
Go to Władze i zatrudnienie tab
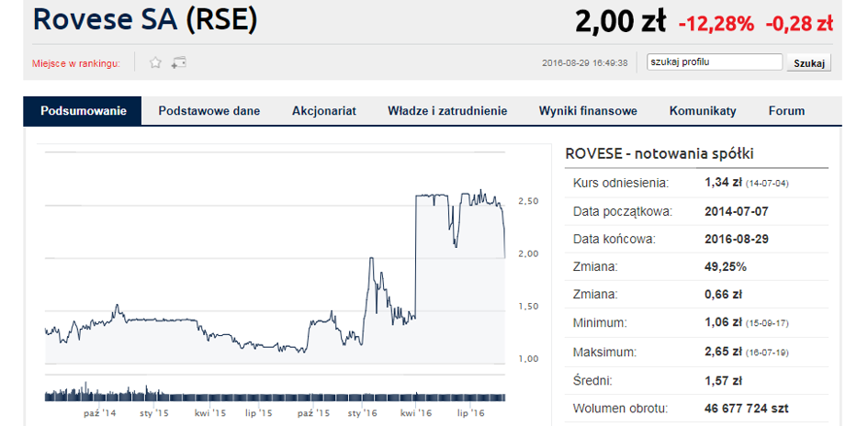tap(447, 111)
